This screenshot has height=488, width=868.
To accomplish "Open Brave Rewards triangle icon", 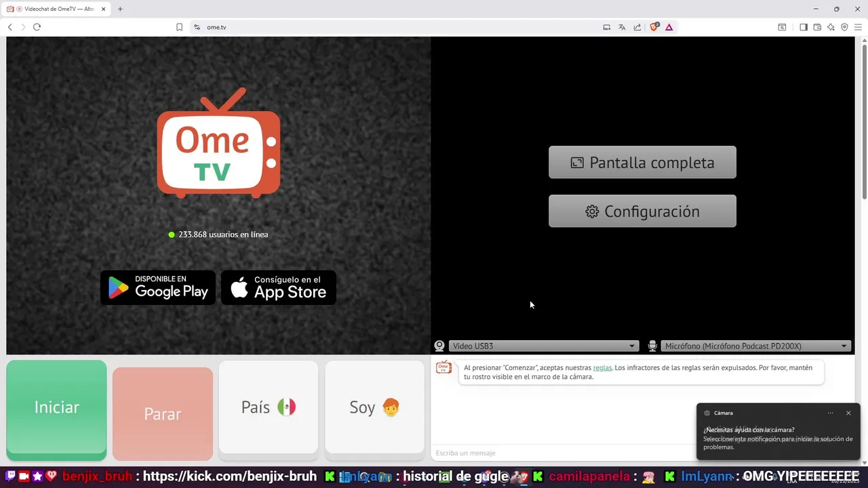I will (669, 27).
